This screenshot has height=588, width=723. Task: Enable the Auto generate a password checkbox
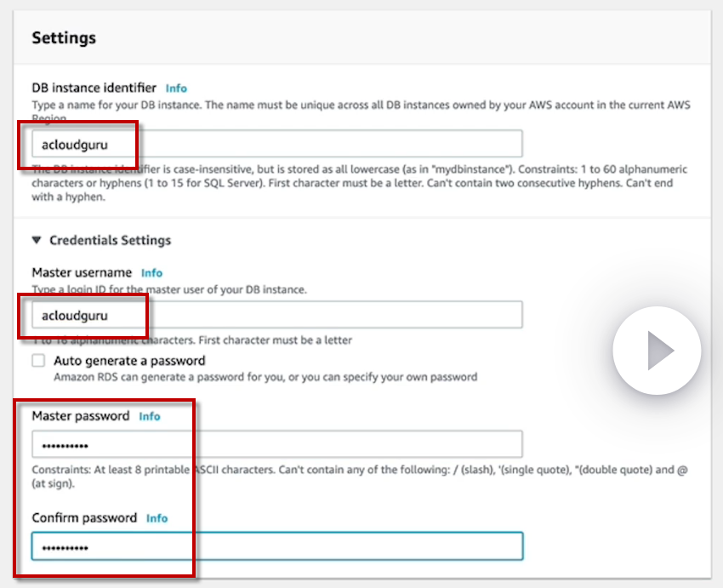(x=38, y=360)
